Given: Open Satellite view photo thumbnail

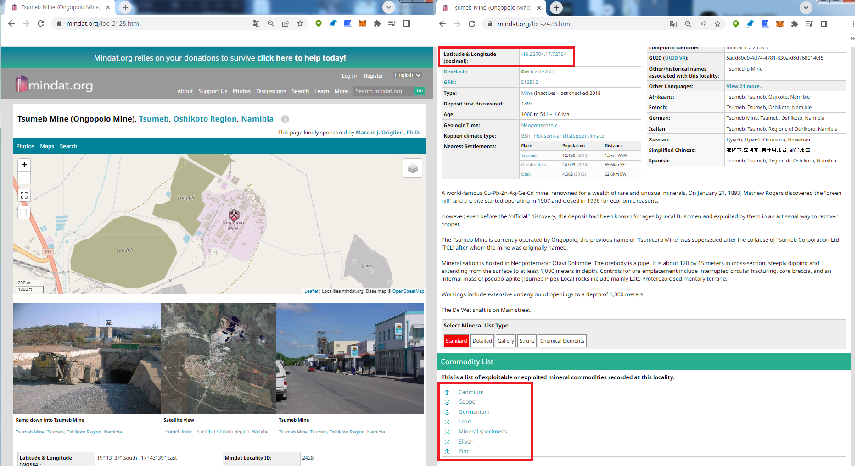Looking at the screenshot, I should click(218, 358).
